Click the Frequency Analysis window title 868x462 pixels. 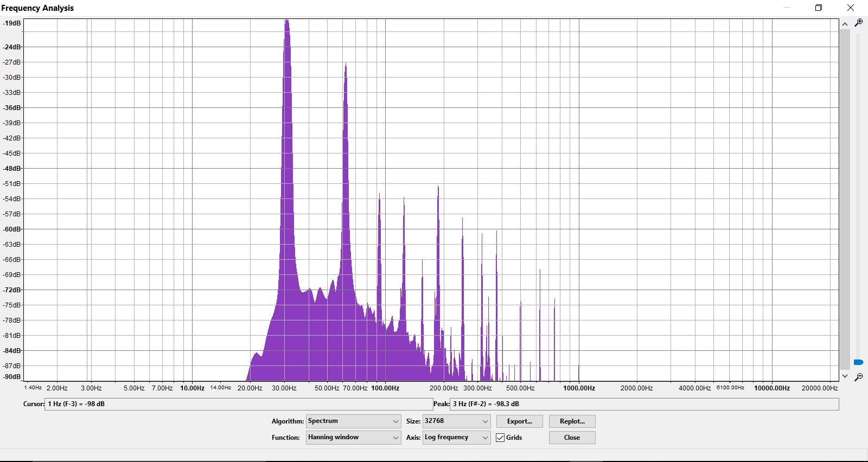(x=37, y=8)
